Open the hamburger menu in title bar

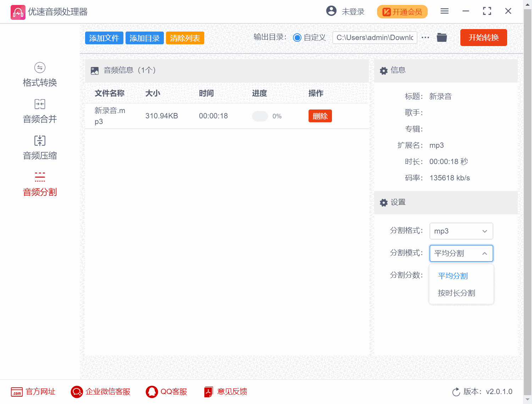point(444,11)
